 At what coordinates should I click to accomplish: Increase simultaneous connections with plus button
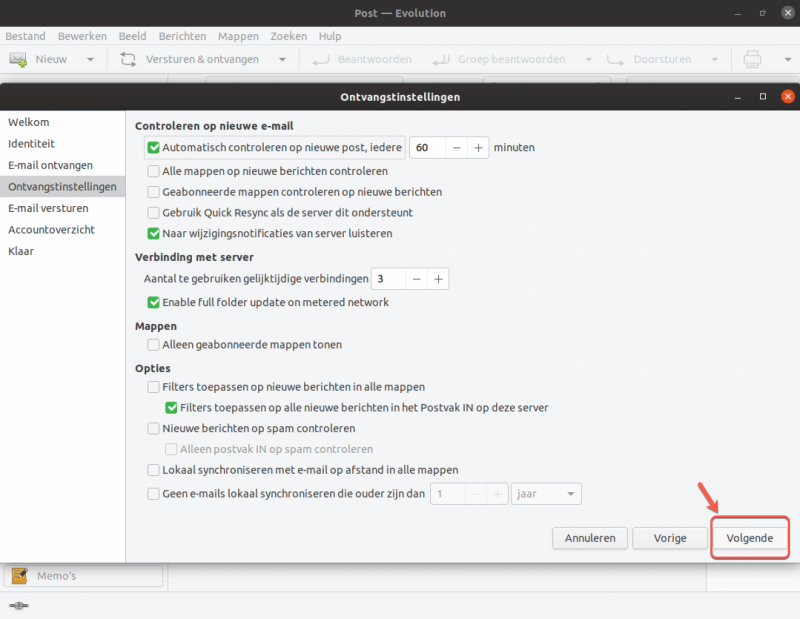[x=438, y=279]
